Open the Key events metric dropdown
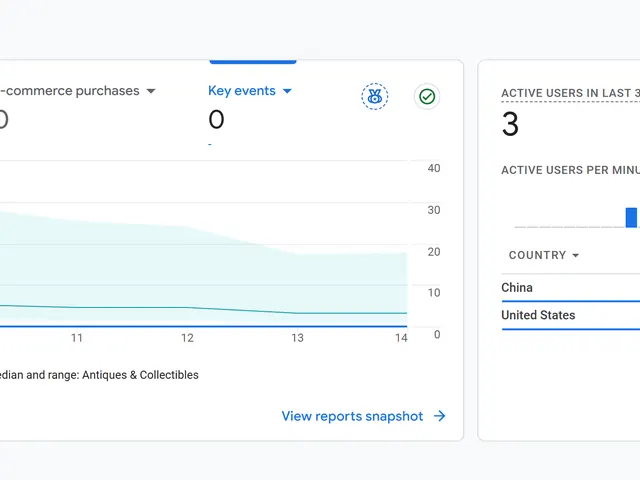This screenshot has width=640, height=480. 250,91
